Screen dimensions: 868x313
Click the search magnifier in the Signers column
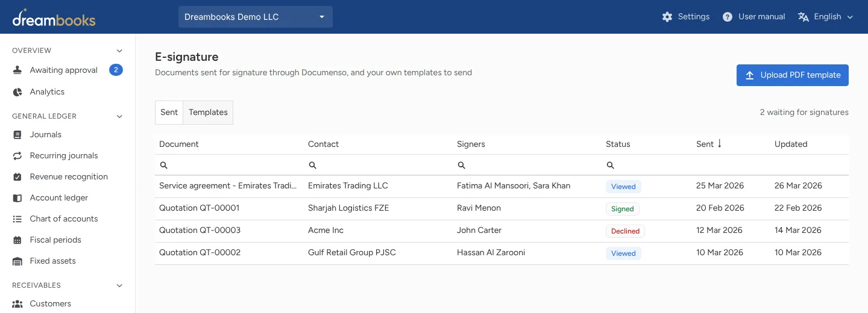(461, 165)
